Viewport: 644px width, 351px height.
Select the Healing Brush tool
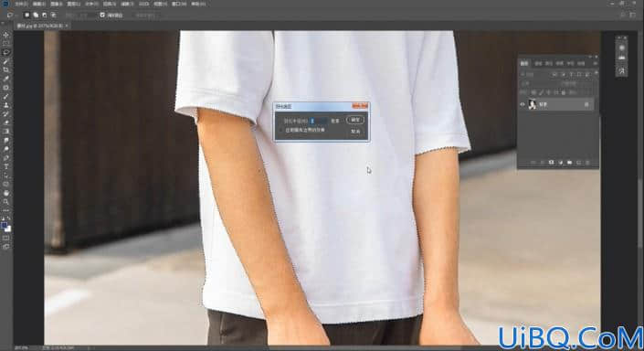[6, 88]
